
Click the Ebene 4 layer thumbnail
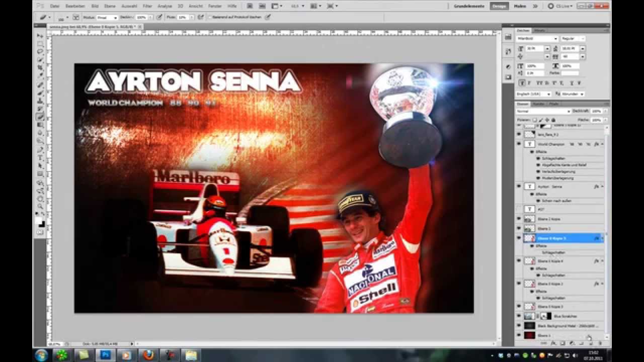(x=529, y=335)
